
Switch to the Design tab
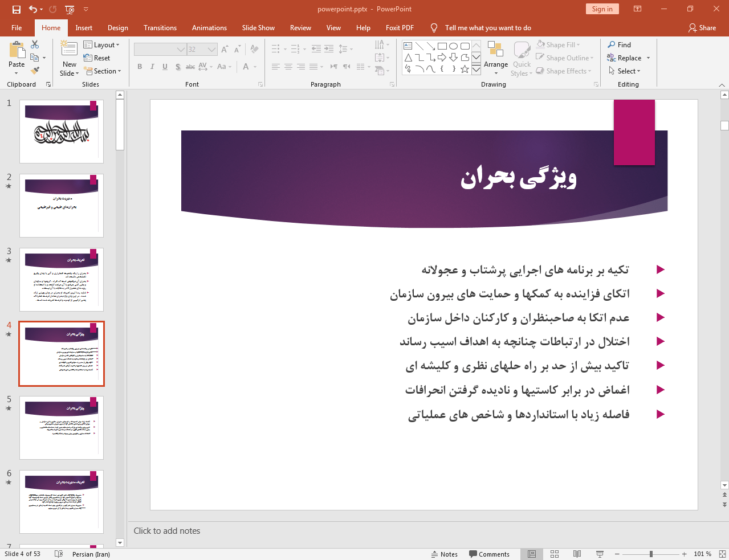coord(117,27)
